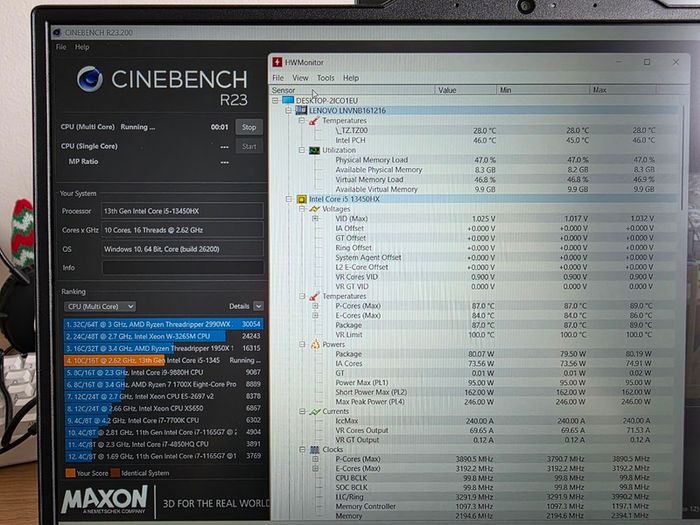Open the ranking Details dropdown arrow
This screenshot has width=700, height=525.
coord(258,306)
